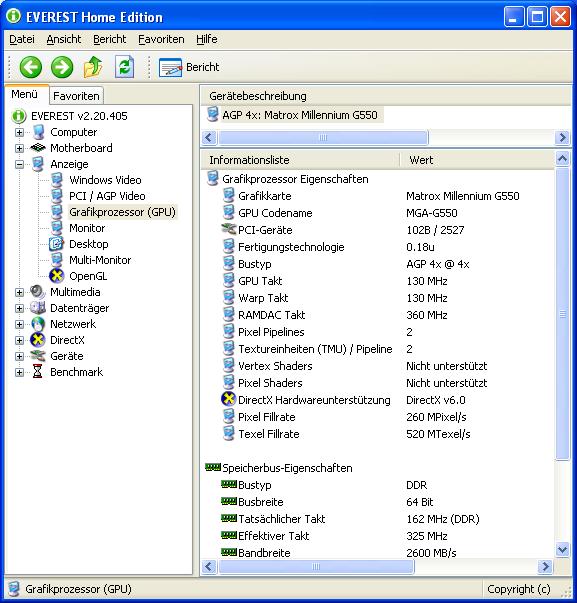
Task: Click the DirectX icon in tree
Action: coord(38,340)
